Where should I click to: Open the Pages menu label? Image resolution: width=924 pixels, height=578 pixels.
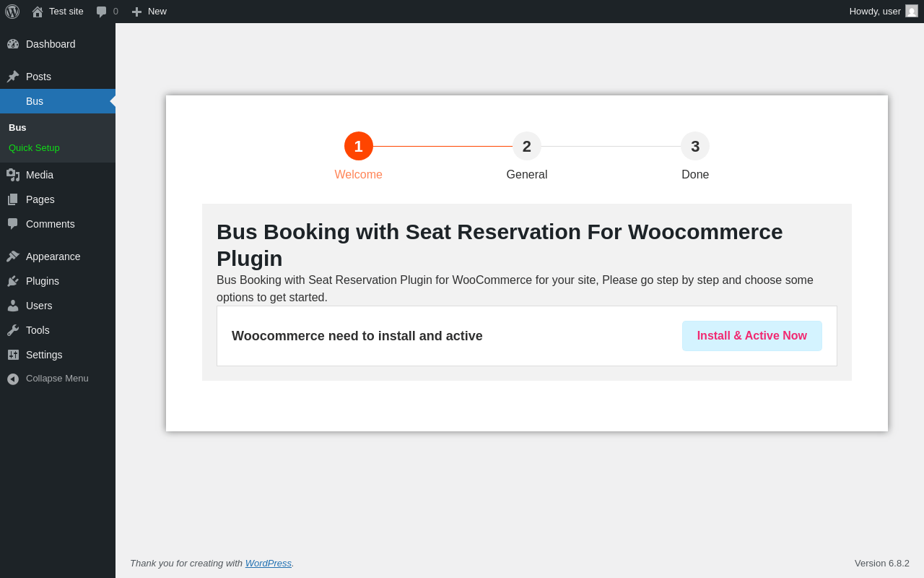tap(40, 199)
